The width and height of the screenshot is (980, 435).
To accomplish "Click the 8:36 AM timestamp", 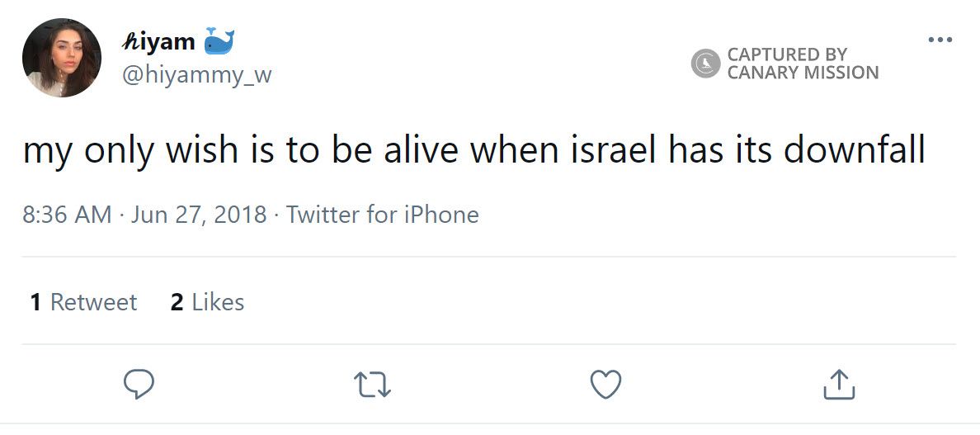I will click(67, 215).
